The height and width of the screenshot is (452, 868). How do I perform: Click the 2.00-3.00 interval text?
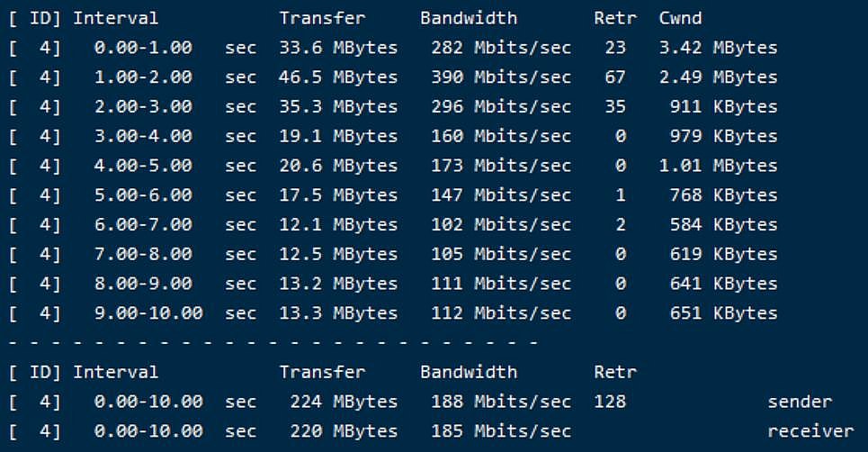(x=143, y=106)
